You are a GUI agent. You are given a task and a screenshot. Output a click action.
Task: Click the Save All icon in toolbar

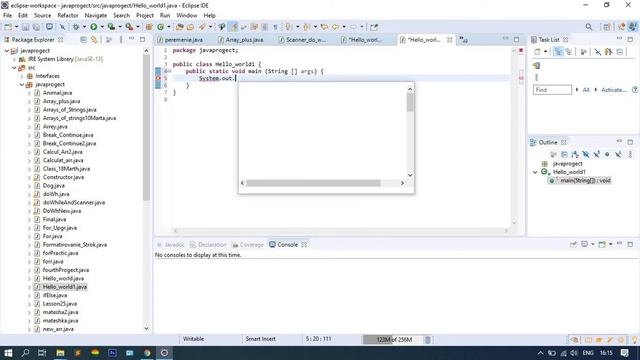point(36,27)
